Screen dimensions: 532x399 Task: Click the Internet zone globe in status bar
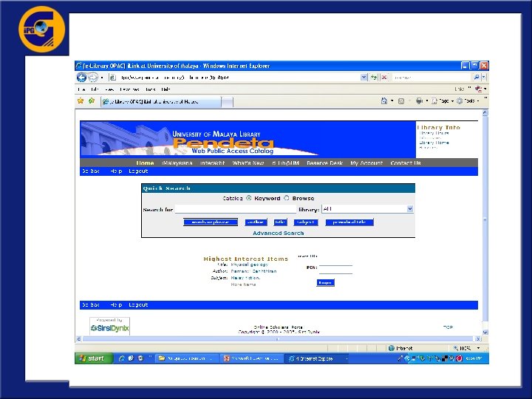[x=391, y=348]
